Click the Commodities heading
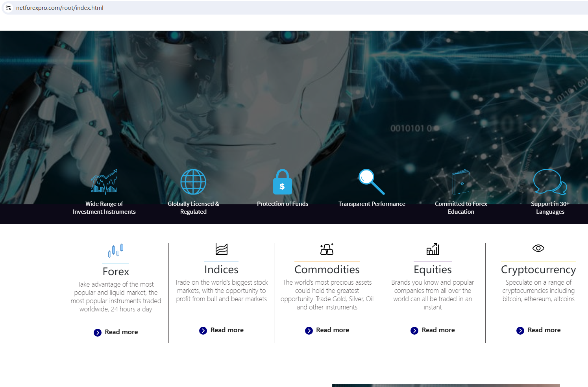588x387 pixels. point(327,270)
